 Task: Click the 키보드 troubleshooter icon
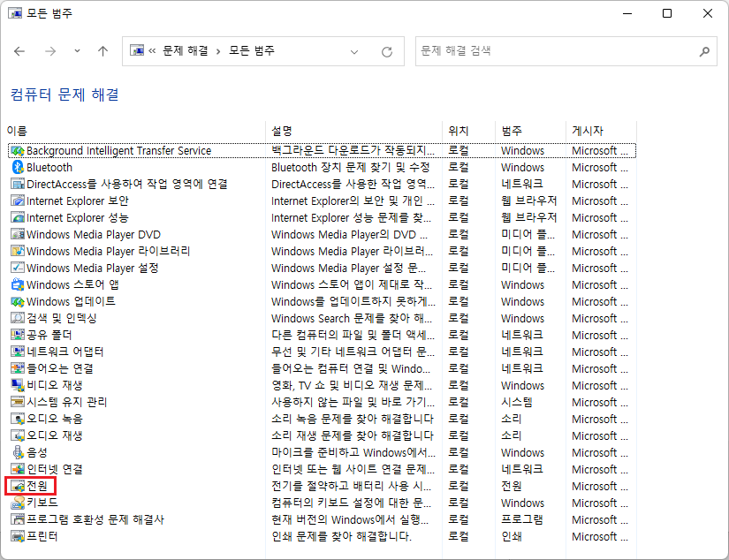[x=18, y=503]
